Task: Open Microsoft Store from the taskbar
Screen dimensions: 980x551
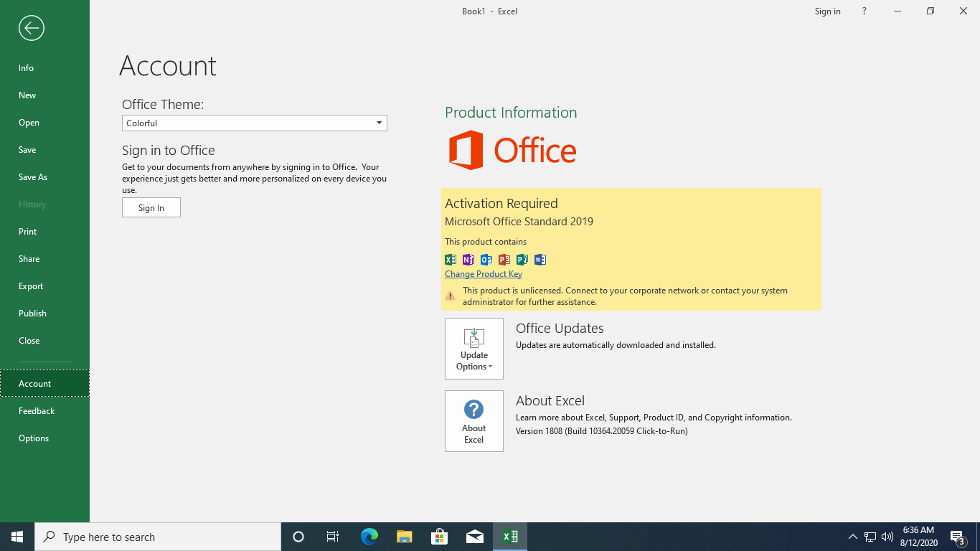Action: [x=439, y=537]
